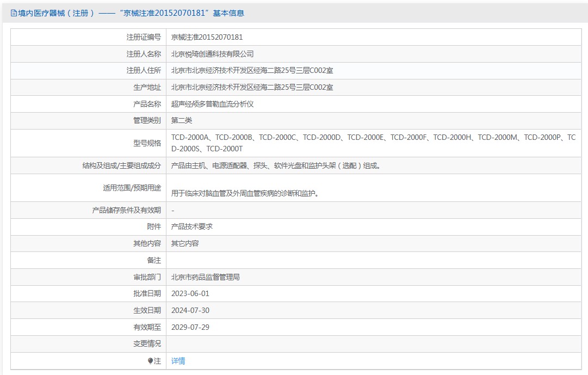Select expiry date 2029-07-29
Image resolution: width=588 pixels, height=375 pixels.
190,327
